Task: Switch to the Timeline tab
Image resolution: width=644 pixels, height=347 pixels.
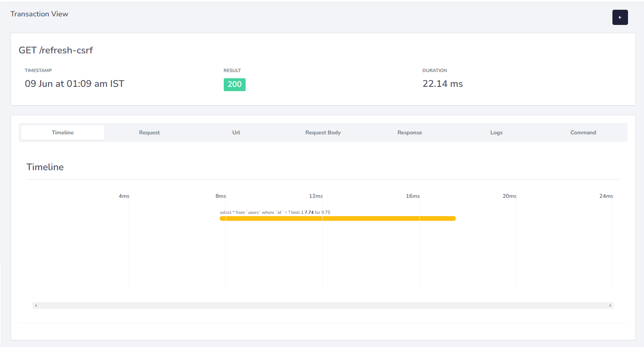Action: 63,132
